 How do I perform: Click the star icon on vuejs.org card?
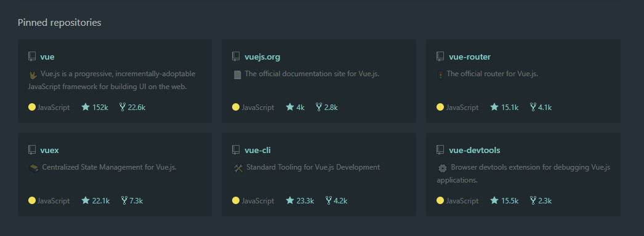[290, 107]
